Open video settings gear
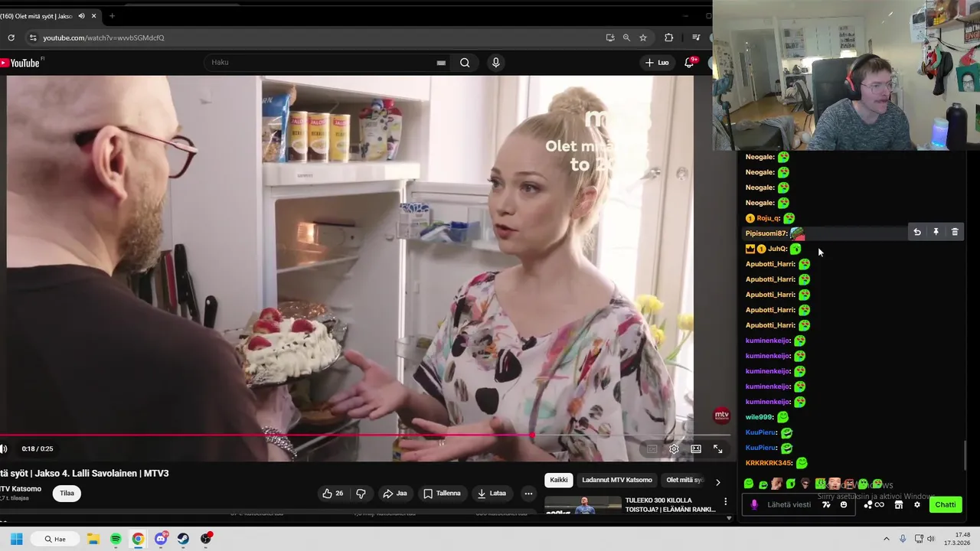The image size is (980, 551). [674, 449]
